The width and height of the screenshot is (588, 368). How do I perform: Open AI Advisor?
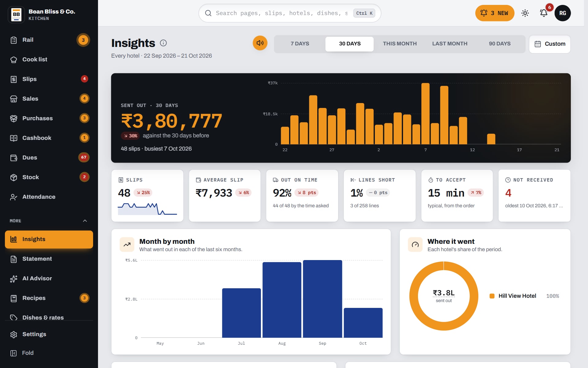pyautogui.click(x=49, y=278)
